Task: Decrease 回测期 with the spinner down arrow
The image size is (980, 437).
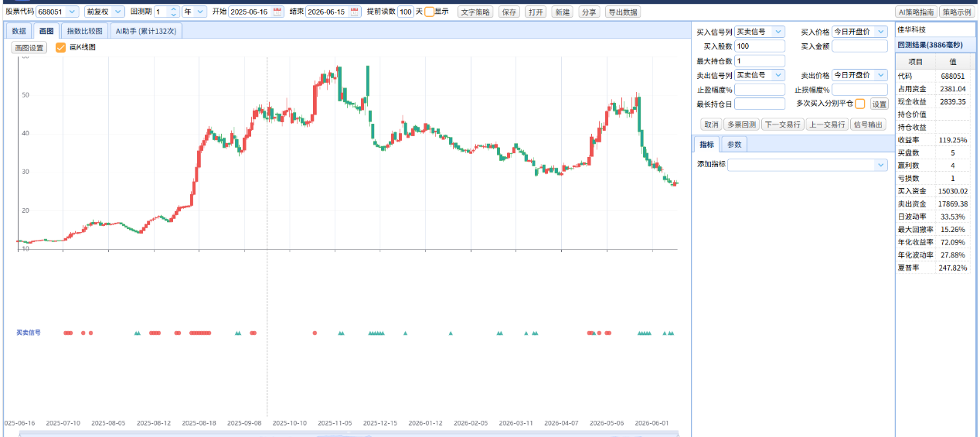Action: pos(173,15)
